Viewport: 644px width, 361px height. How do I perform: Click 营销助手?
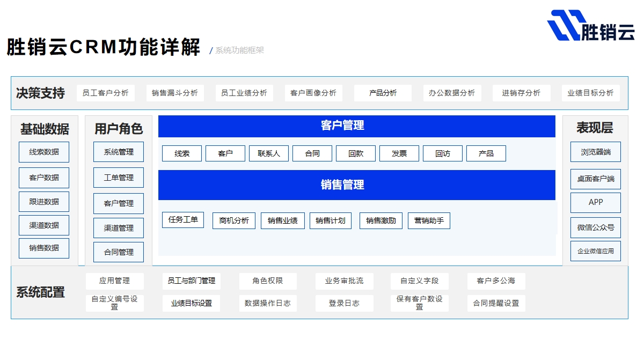coord(429,220)
